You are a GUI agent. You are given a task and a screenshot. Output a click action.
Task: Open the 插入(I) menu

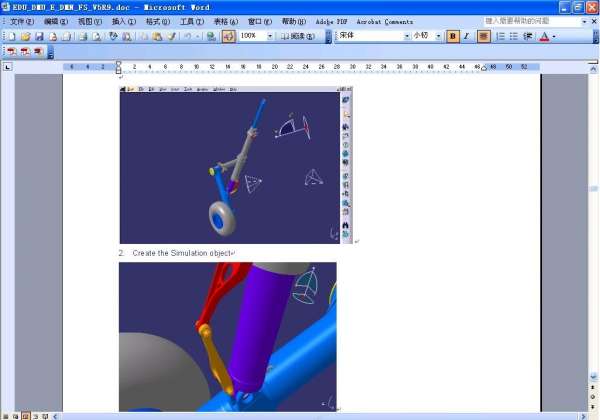click(124, 21)
